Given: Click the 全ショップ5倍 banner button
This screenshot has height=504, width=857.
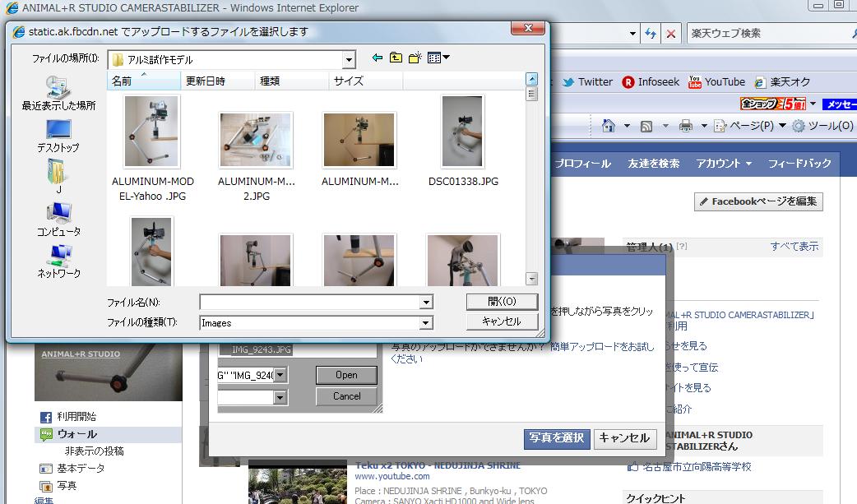Looking at the screenshot, I should tap(773, 104).
